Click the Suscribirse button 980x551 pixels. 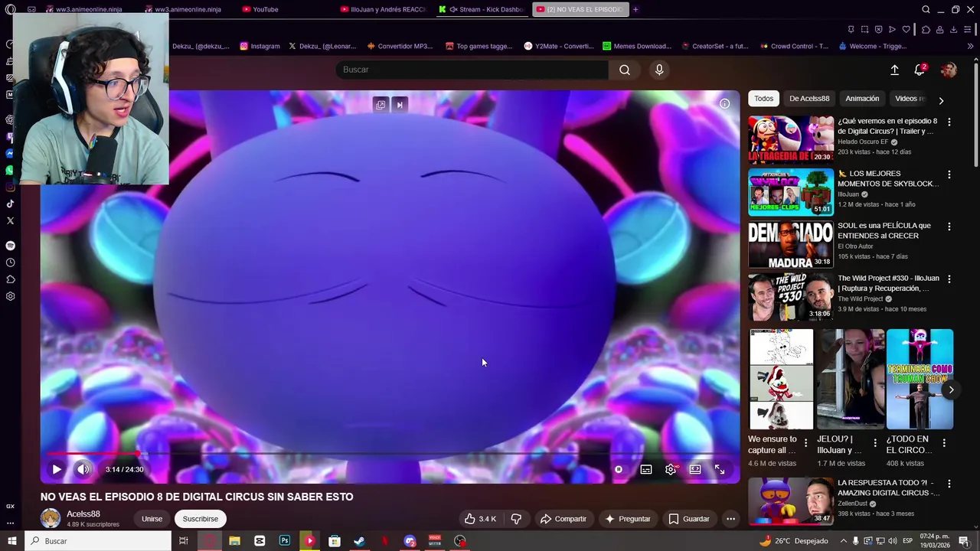tap(201, 519)
